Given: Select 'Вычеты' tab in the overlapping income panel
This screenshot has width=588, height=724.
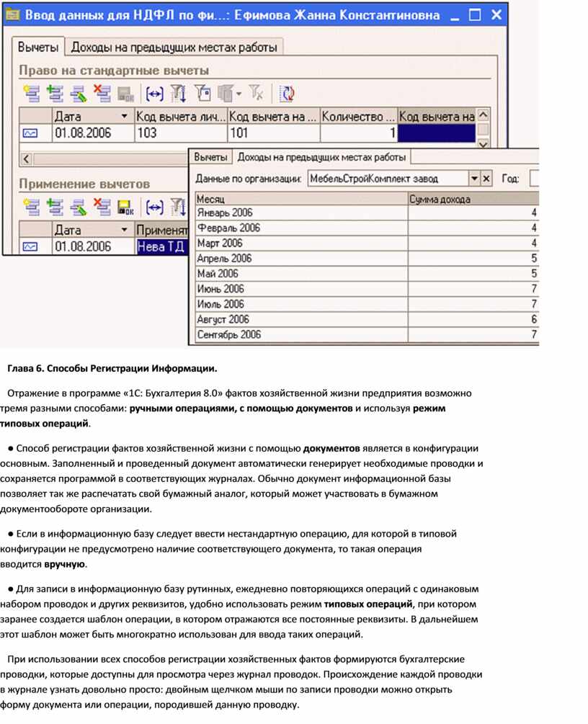Looking at the screenshot, I should pyautogui.click(x=210, y=158).
